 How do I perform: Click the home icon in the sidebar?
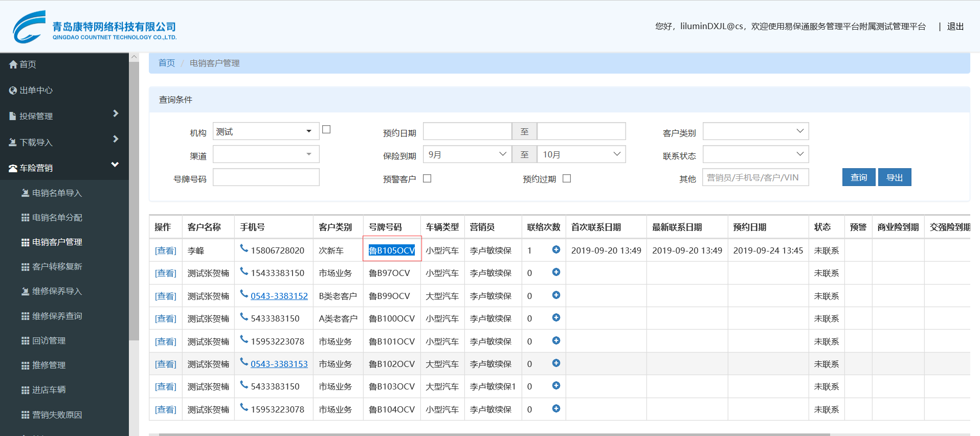[x=13, y=64]
